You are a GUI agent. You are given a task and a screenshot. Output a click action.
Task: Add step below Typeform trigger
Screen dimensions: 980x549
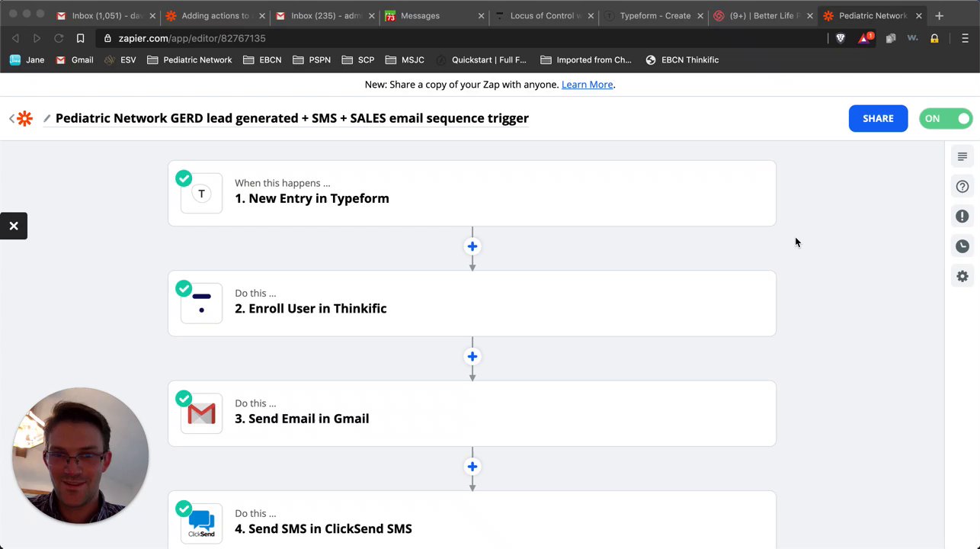point(472,246)
